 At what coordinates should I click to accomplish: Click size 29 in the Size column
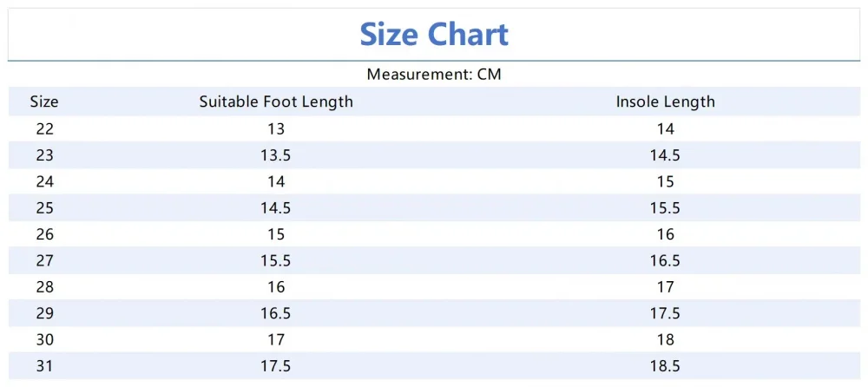click(x=44, y=313)
